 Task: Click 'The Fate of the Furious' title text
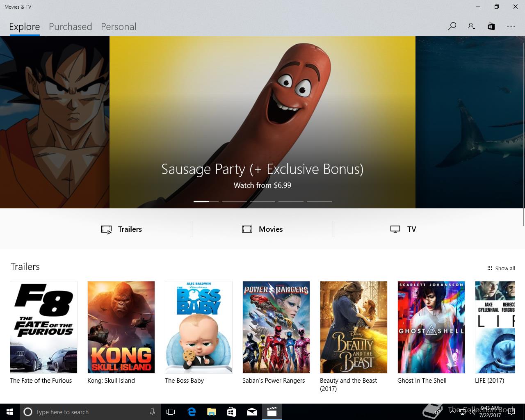[41, 381]
